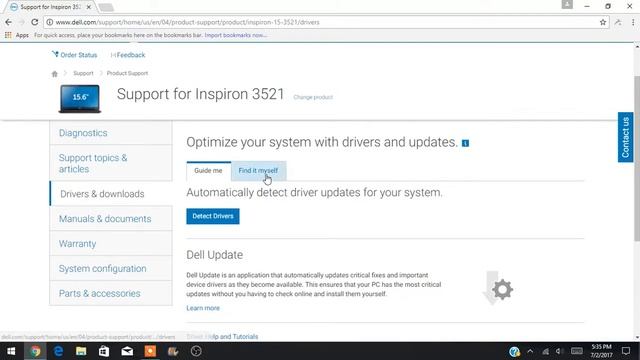Image resolution: width=640 pixels, height=360 pixels.
Task: Open the Apps grid icon in bookmarks bar
Action: click(8, 35)
